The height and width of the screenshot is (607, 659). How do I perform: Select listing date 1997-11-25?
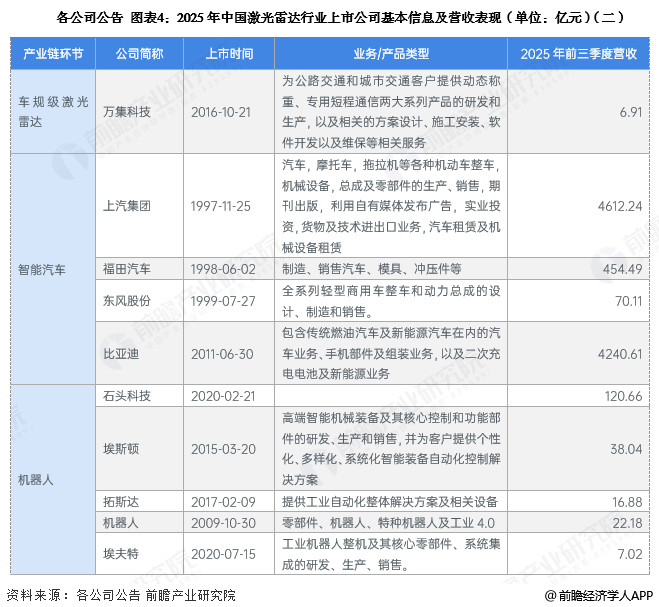click(x=220, y=206)
